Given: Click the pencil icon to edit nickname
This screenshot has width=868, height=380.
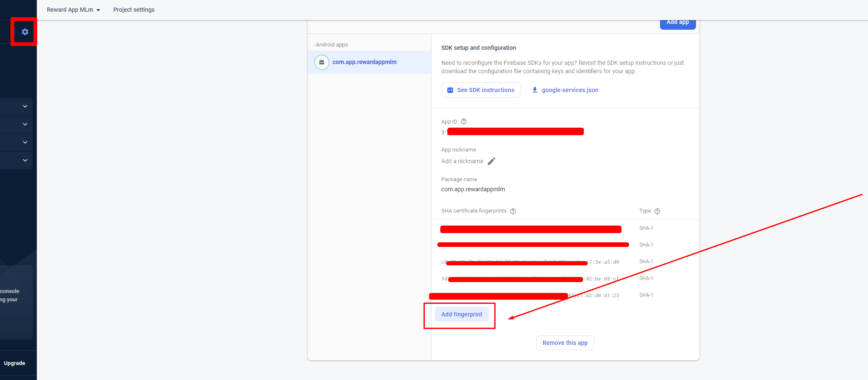Looking at the screenshot, I should click(492, 161).
